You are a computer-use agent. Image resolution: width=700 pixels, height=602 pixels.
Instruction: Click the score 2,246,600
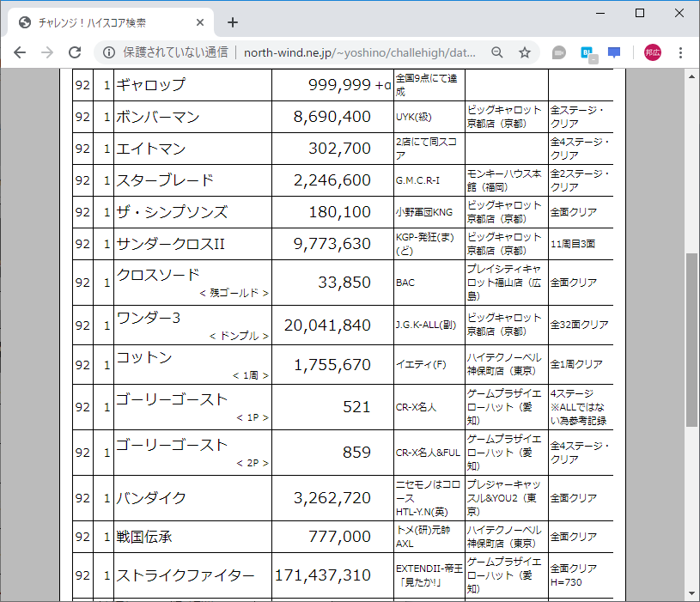(332, 180)
